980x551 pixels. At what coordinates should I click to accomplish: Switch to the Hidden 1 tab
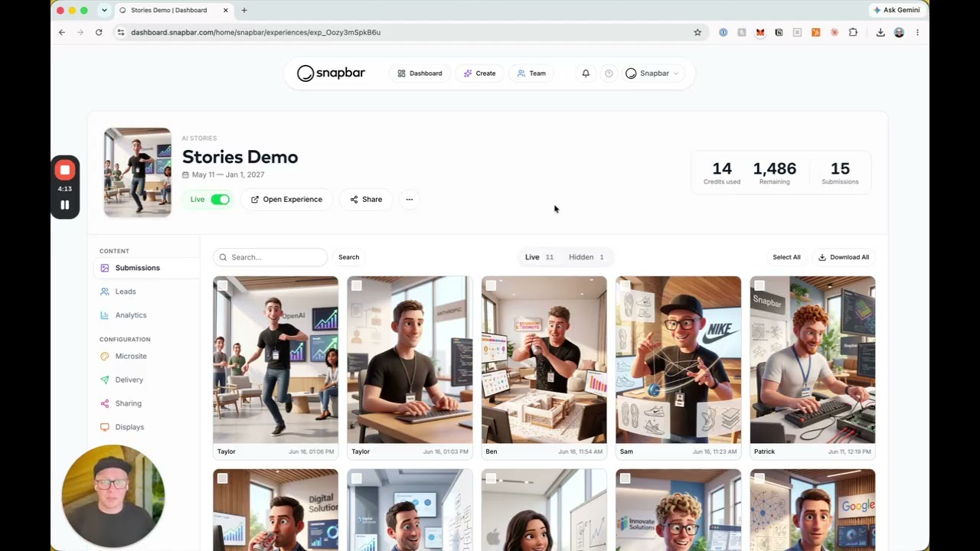click(586, 257)
